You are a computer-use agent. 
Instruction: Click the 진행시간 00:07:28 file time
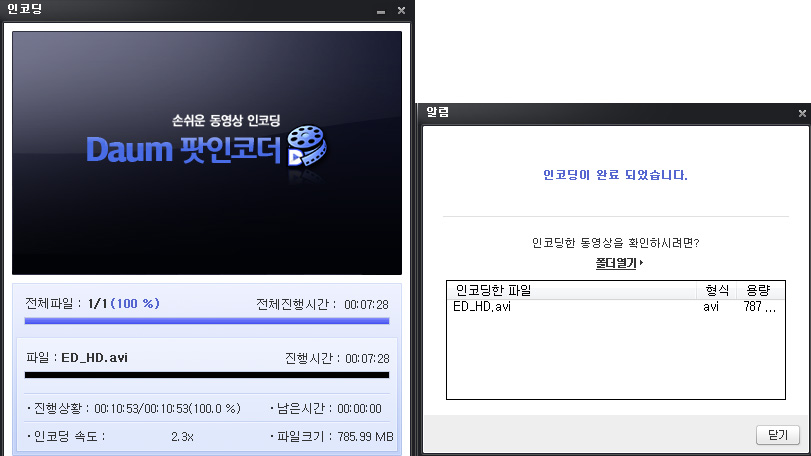(367, 358)
